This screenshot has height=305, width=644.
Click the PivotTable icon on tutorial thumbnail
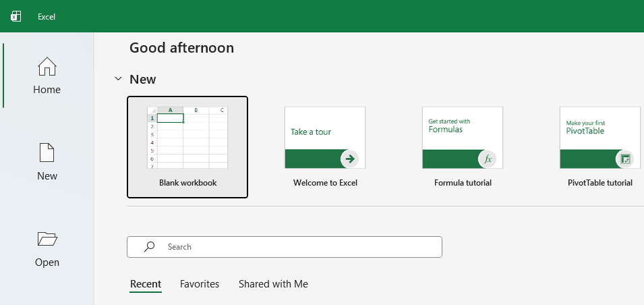coord(625,159)
